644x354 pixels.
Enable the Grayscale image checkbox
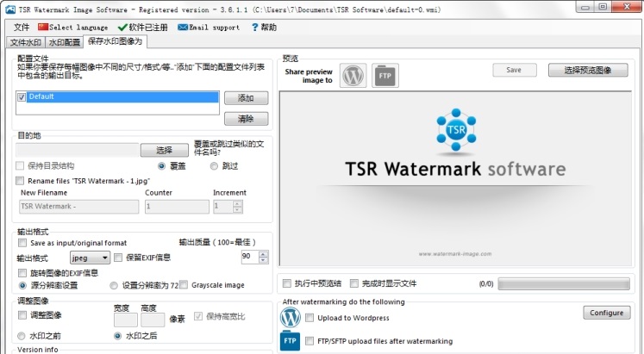tap(184, 285)
